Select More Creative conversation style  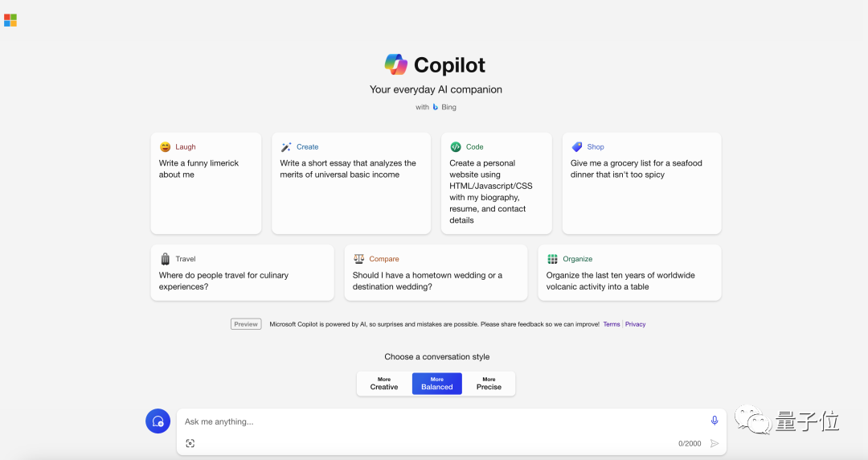pos(384,384)
